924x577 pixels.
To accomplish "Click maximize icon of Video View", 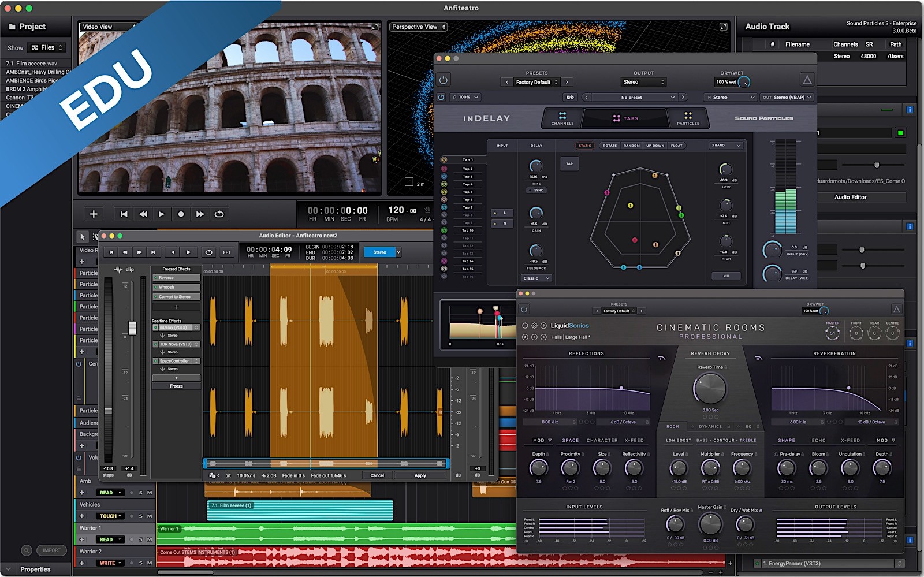I will [375, 27].
